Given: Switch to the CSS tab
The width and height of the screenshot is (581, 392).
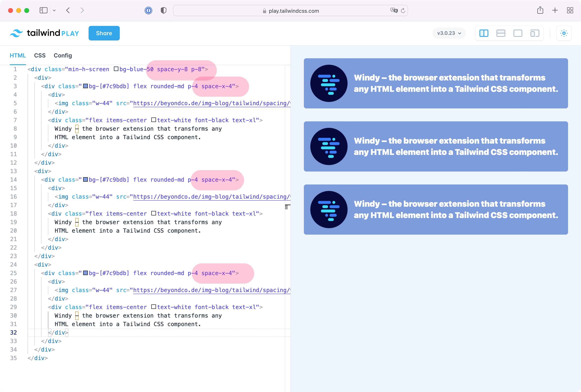Looking at the screenshot, I should click(40, 55).
